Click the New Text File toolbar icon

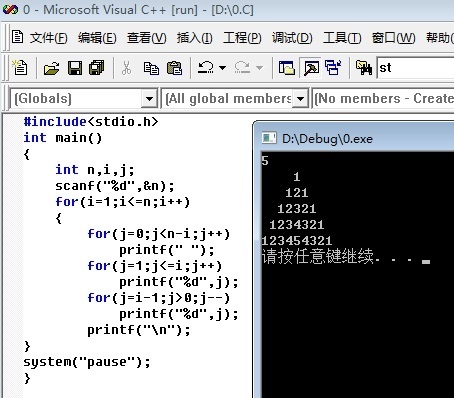(x=20, y=68)
